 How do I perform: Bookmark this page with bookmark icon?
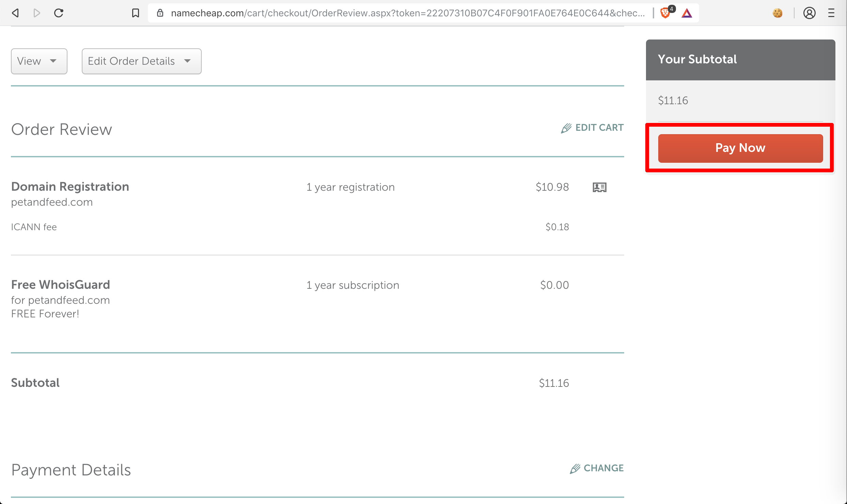coord(136,13)
